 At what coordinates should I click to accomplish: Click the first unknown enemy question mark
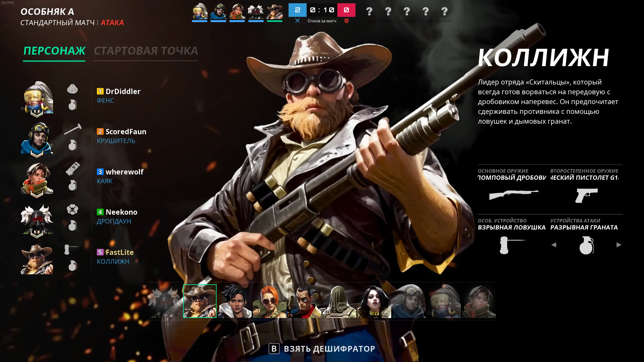tap(369, 11)
